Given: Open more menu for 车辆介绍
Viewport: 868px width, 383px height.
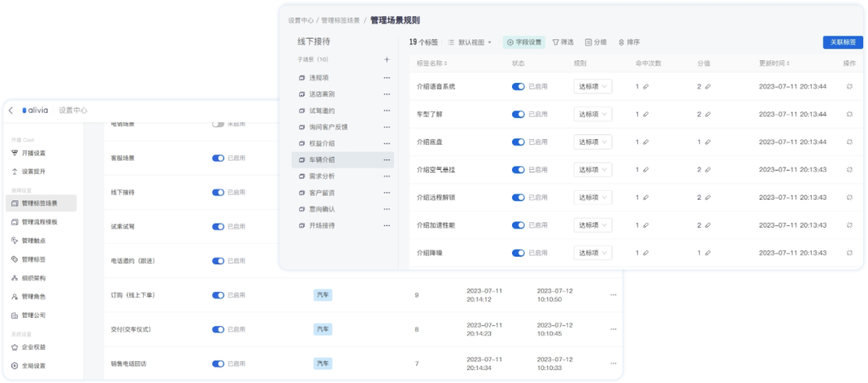Looking at the screenshot, I should pyautogui.click(x=387, y=160).
